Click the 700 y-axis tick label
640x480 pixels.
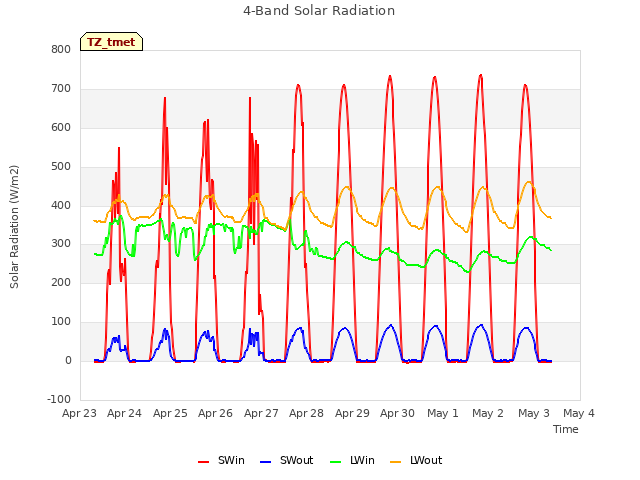(61, 89)
